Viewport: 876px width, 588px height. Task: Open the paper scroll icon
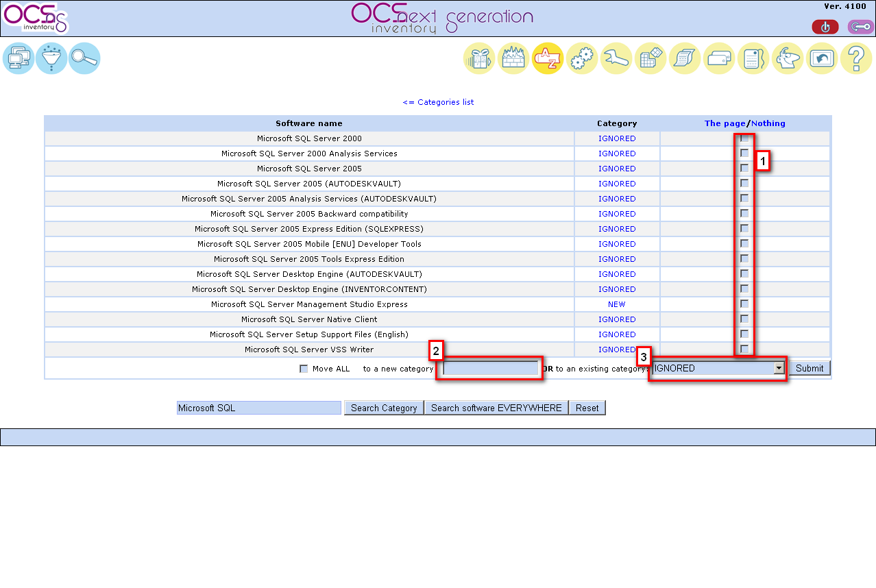[685, 59]
